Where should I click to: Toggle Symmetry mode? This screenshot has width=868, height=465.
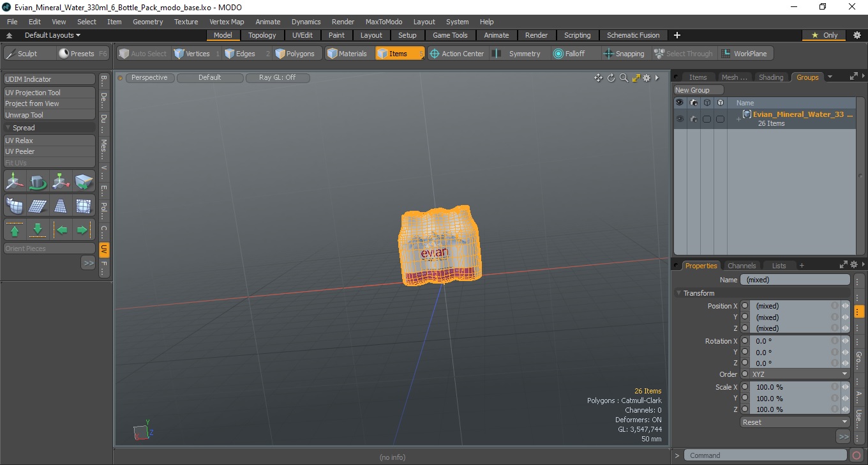[x=518, y=54]
